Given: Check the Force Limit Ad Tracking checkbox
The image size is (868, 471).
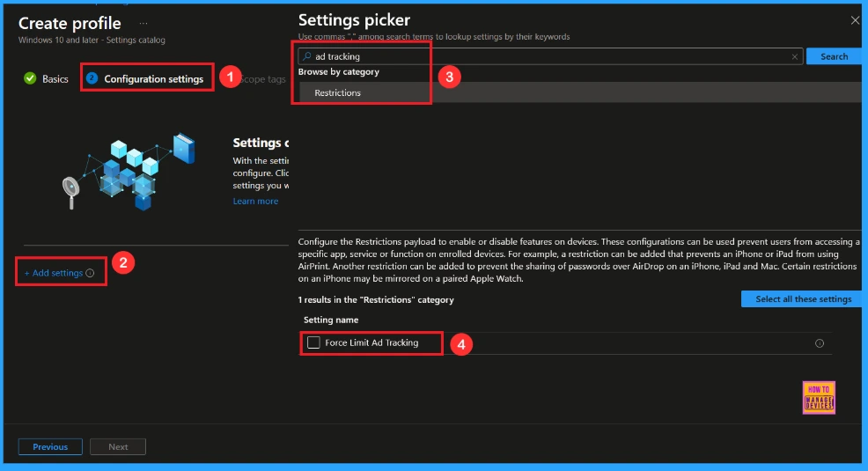Looking at the screenshot, I should (313, 342).
